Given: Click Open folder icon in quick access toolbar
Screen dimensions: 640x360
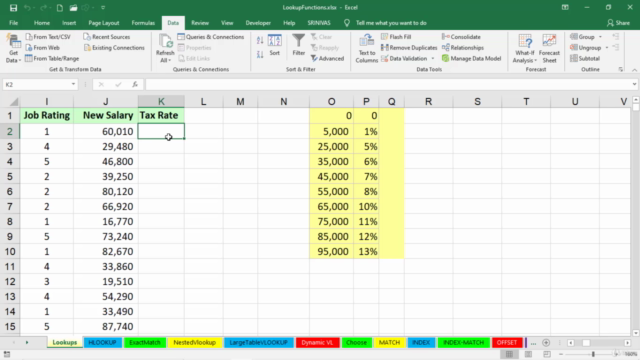Looking at the screenshot, I should click(73, 8).
